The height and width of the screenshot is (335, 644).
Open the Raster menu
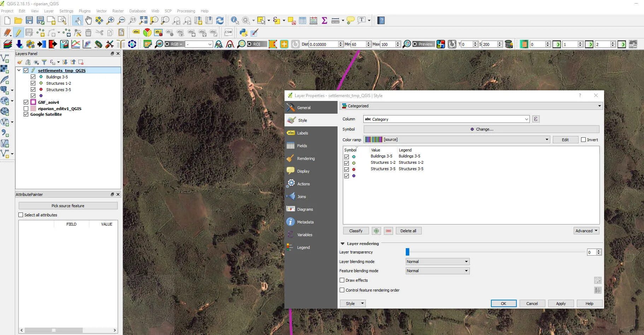click(x=118, y=11)
